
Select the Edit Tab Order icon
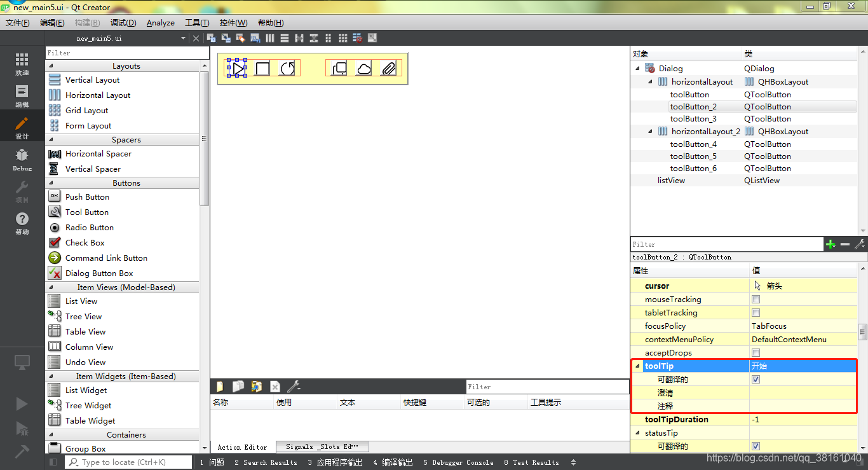255,38
